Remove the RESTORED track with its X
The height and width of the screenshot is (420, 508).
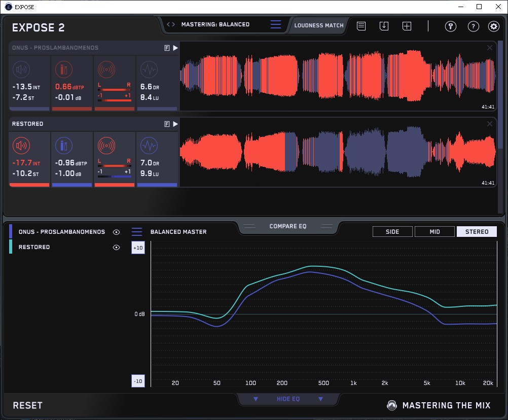pos(490,124)
